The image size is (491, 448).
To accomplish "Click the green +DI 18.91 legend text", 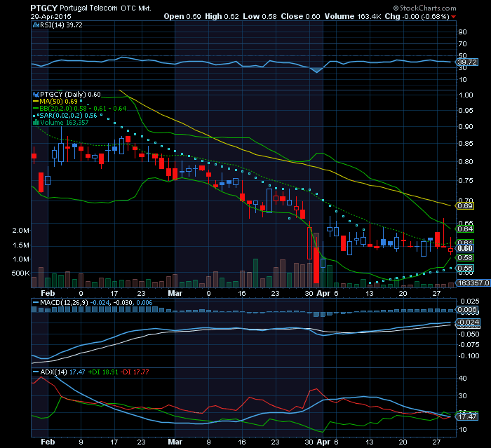I will [x=103, y=372].
